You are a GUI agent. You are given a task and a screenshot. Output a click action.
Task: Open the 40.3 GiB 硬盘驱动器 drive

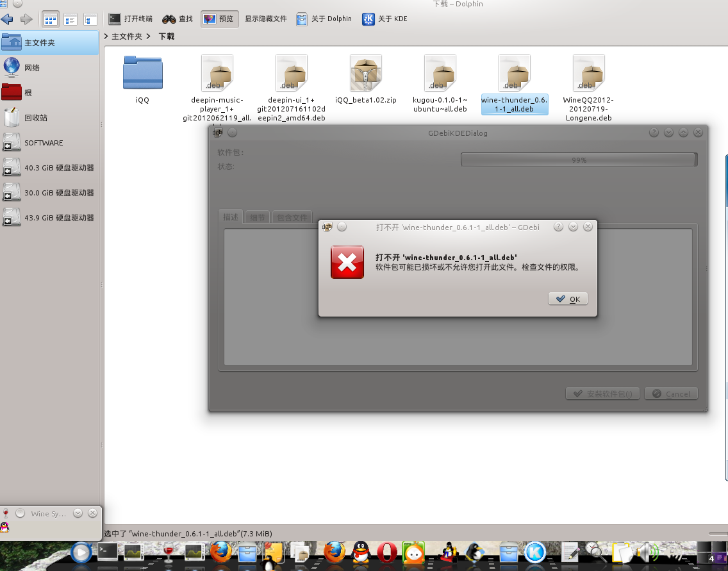click(49, 168)
